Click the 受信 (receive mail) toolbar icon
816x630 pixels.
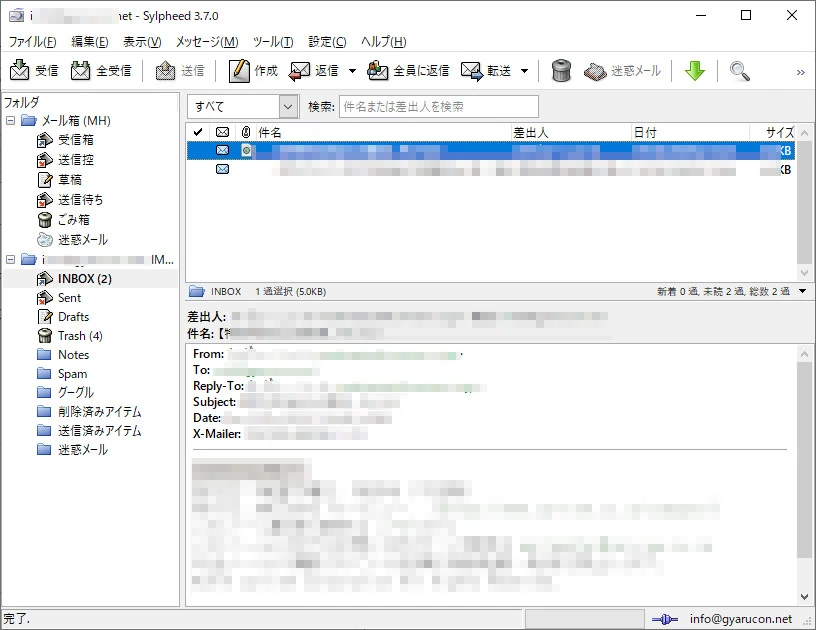20,71
